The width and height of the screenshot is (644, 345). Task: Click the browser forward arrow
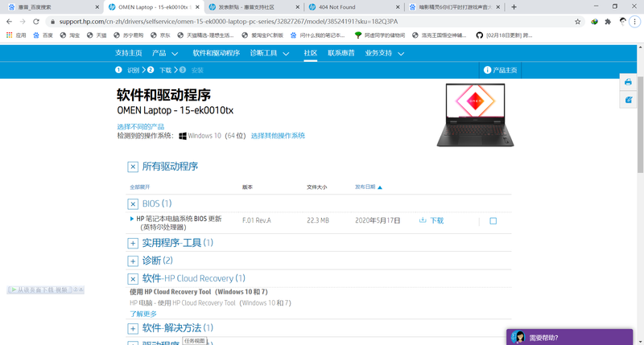23,22
